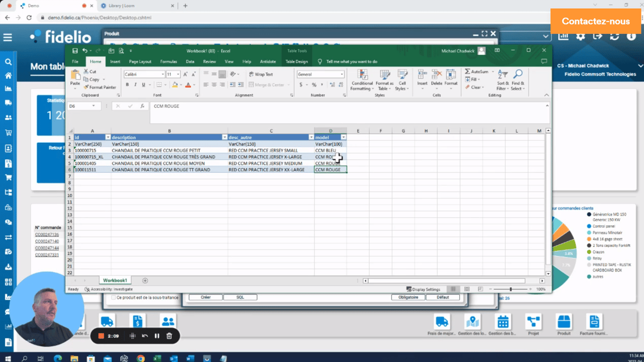Image resolution: width=644 pixels, height=362 pixels.
Task: Activate the Format Painter tool
Action: tap(100, 87)
